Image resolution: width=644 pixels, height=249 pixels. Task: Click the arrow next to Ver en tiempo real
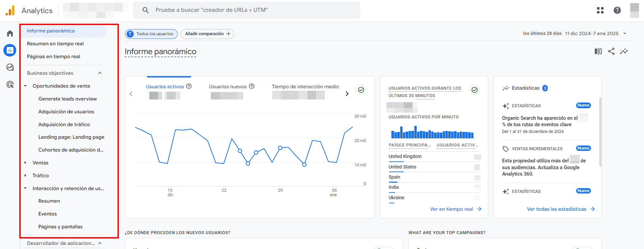click(x=479, y=209)
